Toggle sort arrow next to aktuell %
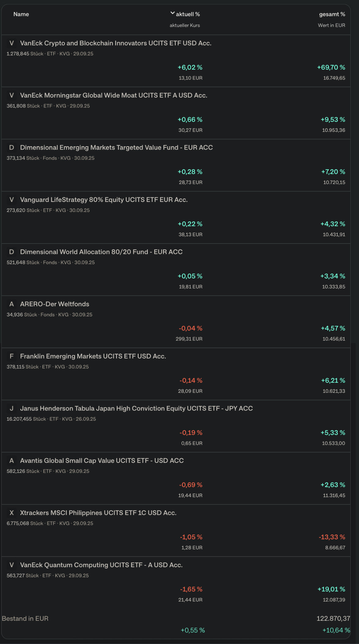359x644 pixels. click(172, 13)
